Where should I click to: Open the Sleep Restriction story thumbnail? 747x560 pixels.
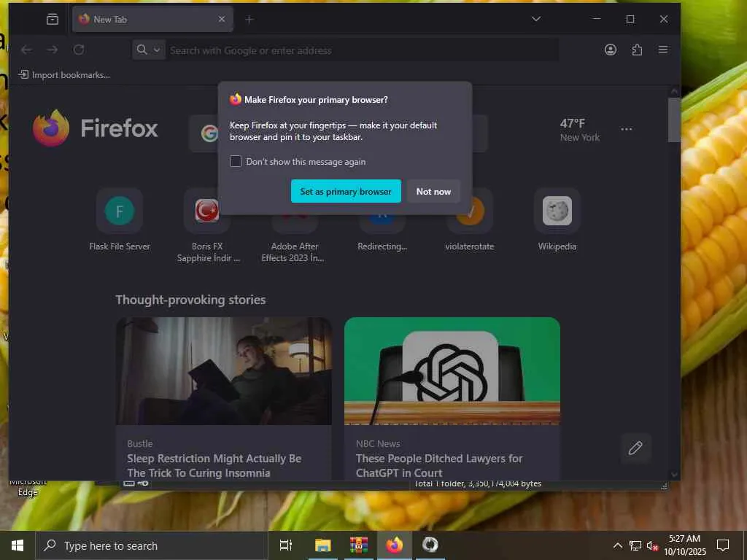point(224,371)
